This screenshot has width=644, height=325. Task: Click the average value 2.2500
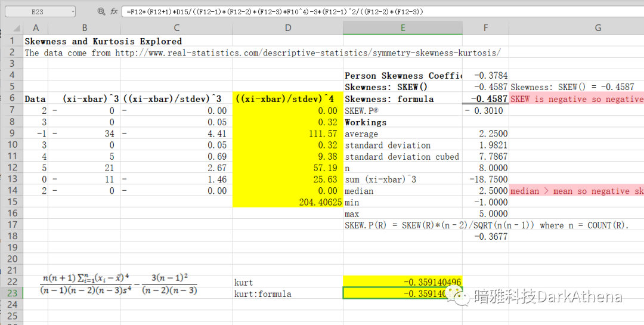(x=493, y=134)
